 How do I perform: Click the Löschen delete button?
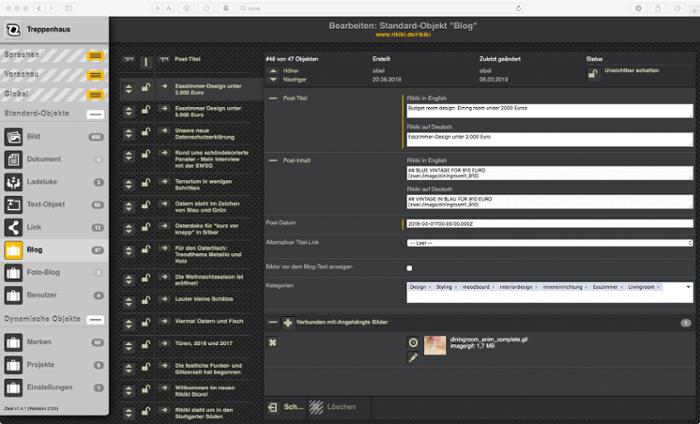[333, 407]
